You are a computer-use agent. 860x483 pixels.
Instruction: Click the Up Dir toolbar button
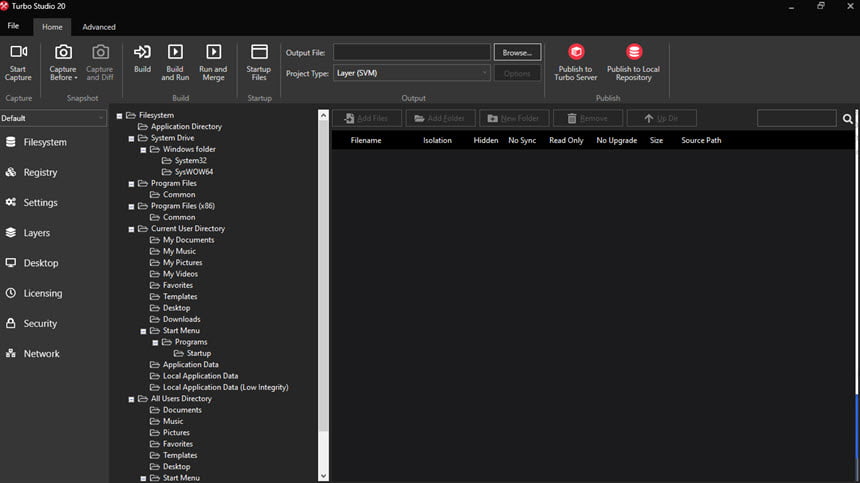pyautogui.click(x=661, y=118)
